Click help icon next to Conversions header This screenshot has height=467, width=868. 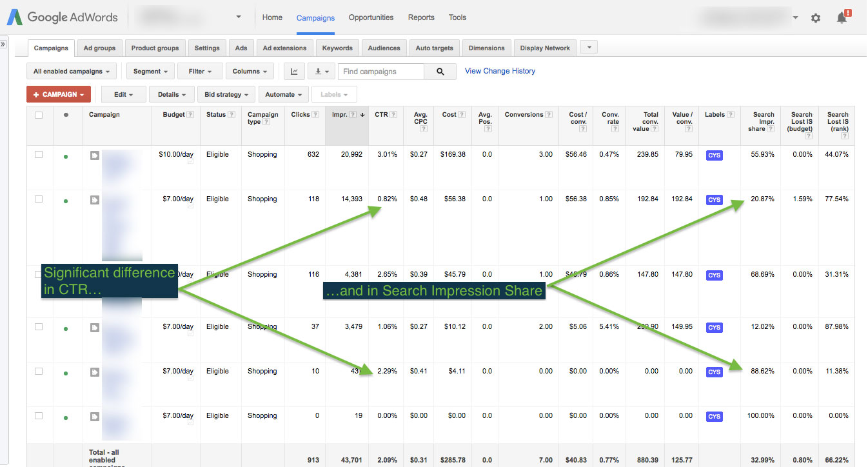(x=549, y=115)
